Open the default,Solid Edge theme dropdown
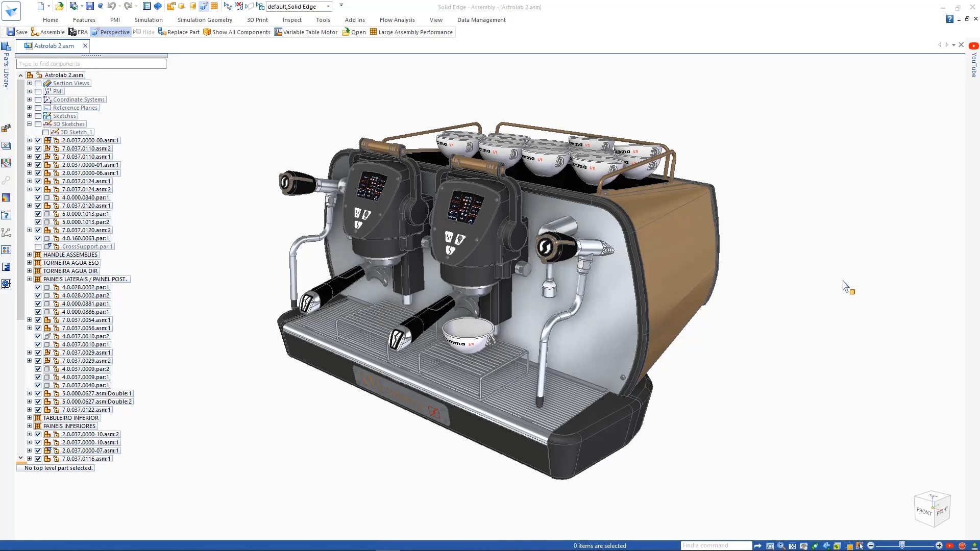 click(329, 7)
